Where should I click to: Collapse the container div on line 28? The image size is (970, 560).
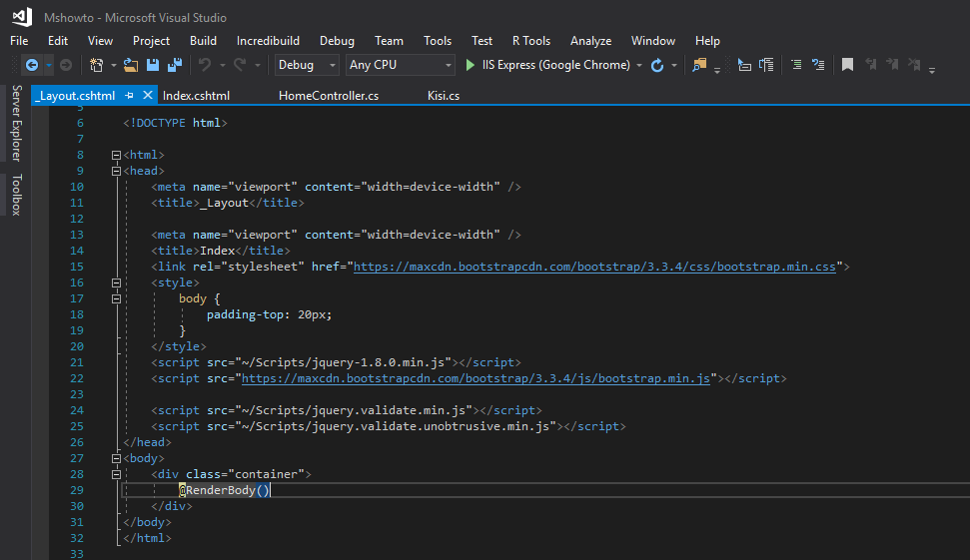click(116, 475)
